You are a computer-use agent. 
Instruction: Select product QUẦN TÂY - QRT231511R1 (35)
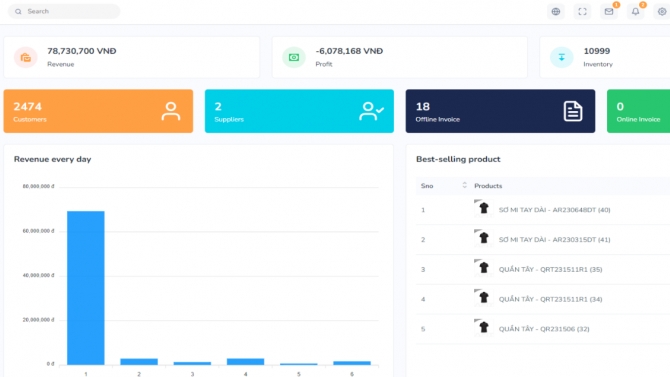550,269
